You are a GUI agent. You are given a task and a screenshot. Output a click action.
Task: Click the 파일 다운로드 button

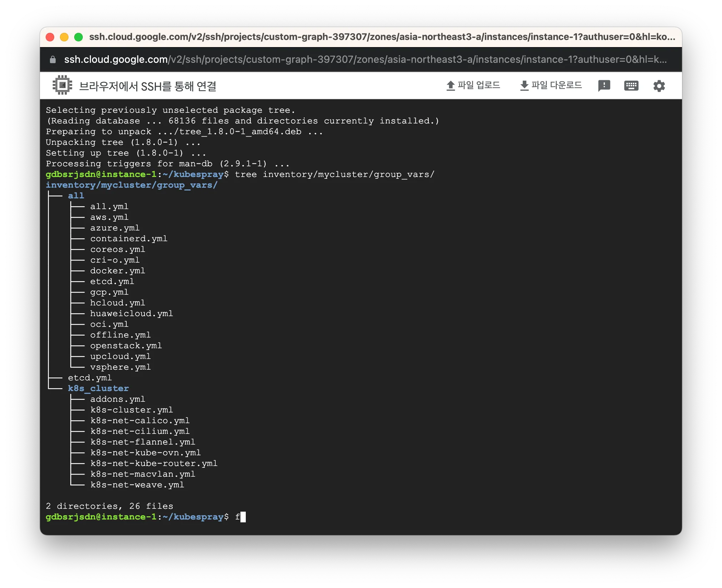[556, 85]
